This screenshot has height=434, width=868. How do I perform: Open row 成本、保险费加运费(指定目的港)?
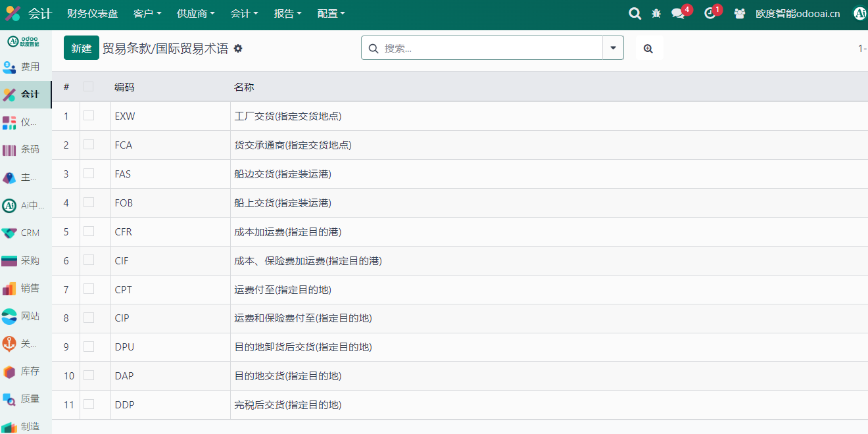(308, 261)
